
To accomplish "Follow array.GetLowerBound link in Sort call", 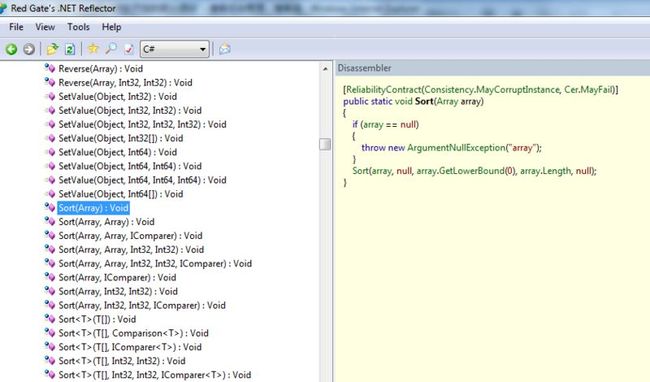I will coord(460,171).
